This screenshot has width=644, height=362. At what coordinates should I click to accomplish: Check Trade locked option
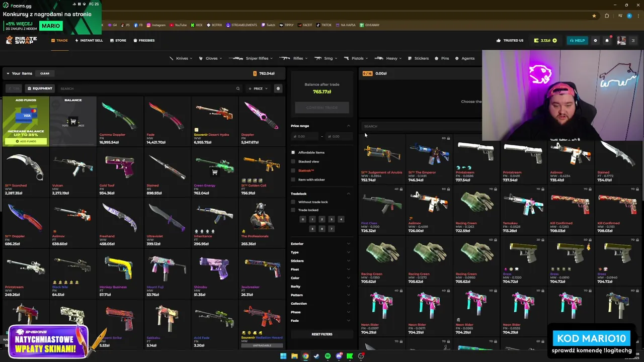coord(293,210)
